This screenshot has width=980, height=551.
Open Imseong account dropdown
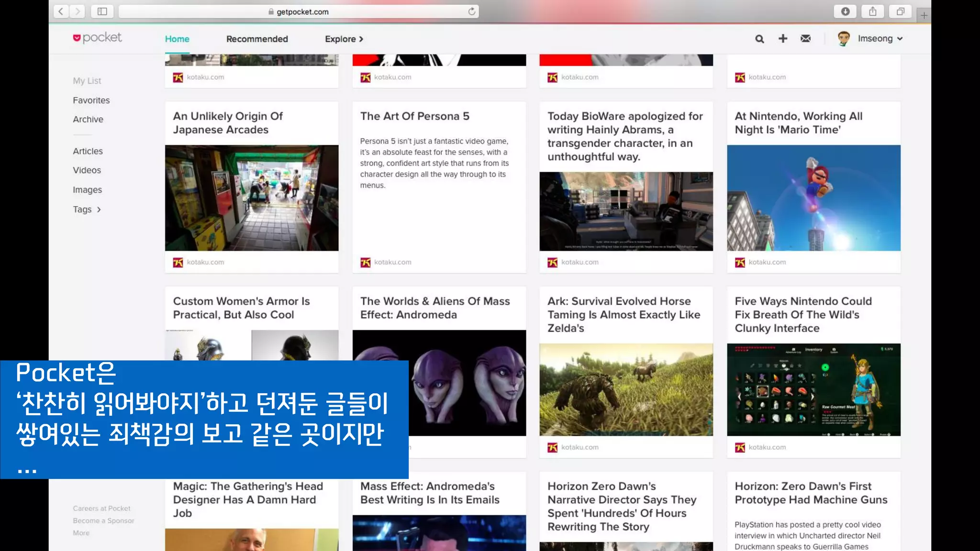pyautogui.click(x=880, y=39)
